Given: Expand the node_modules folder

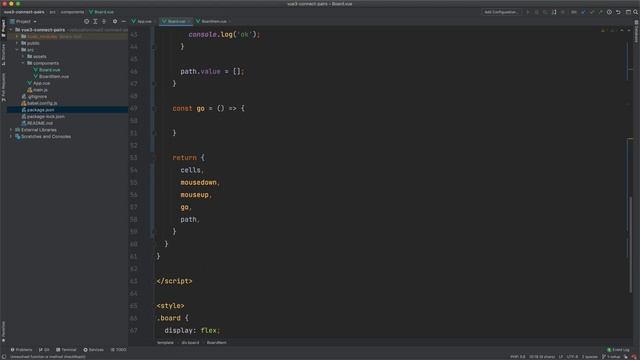Looking at the screenshot, I should coord(17,36).
